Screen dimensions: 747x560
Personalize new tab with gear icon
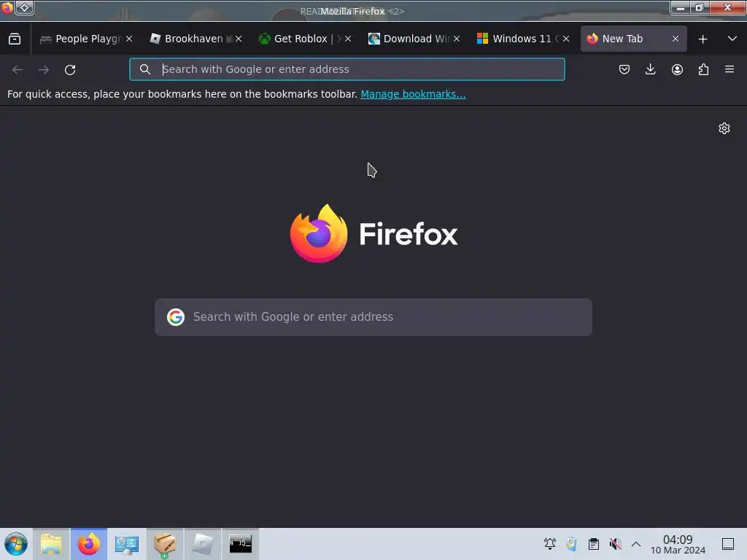724,128
